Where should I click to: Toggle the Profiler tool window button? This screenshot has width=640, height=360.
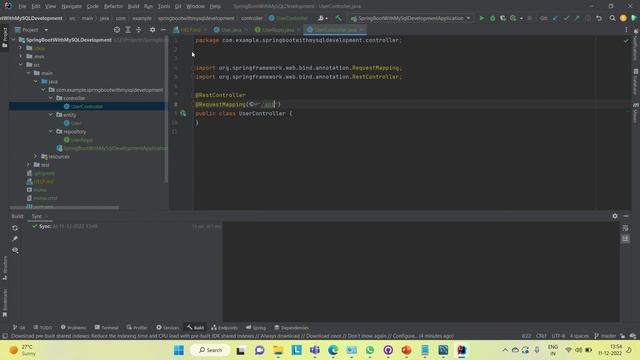[x=137, y=328]
